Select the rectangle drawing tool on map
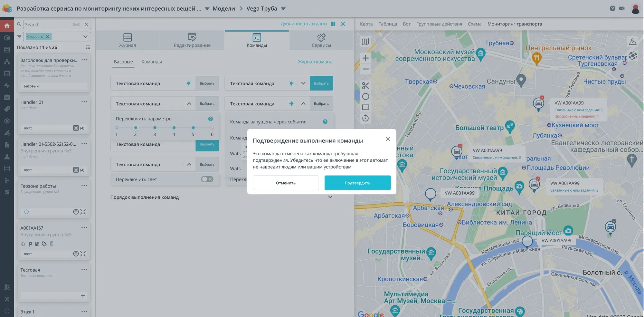 point(365,107)
